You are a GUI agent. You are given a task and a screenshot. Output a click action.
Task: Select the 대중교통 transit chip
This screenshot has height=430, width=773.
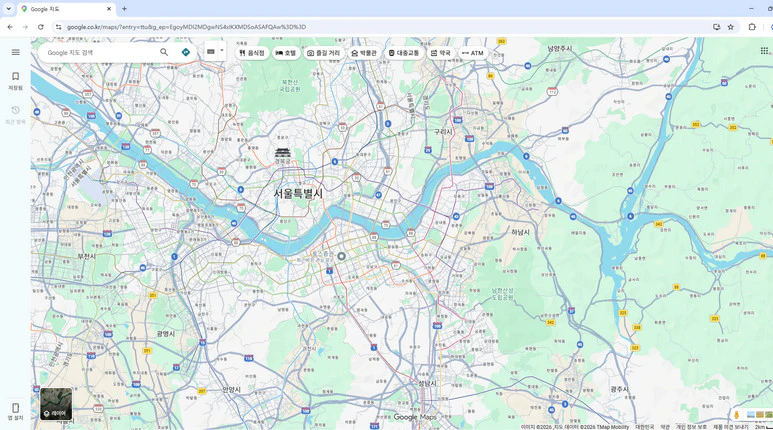coord(403,53)
